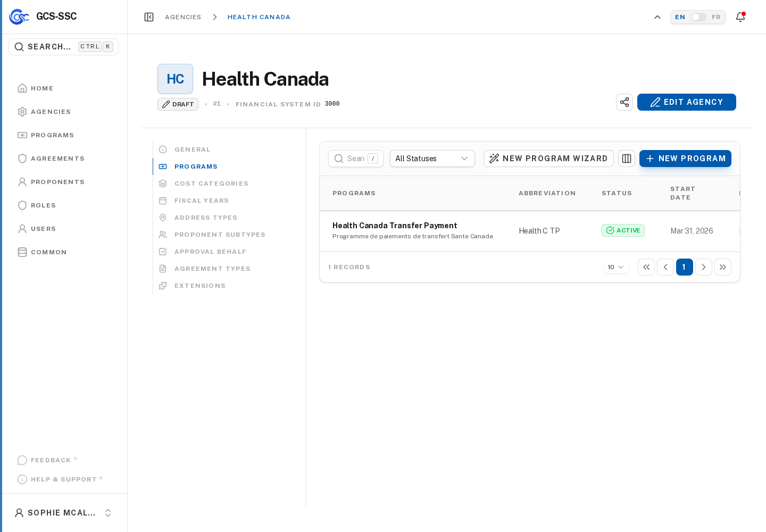
Task: Go to the next page
Action: pyautogui.click(x=704, y=267)
